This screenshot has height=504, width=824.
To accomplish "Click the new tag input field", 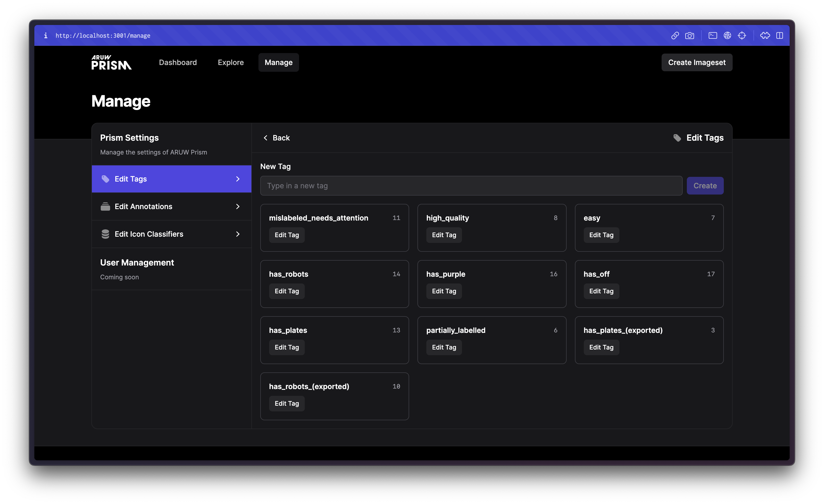I will coord(471,186).
